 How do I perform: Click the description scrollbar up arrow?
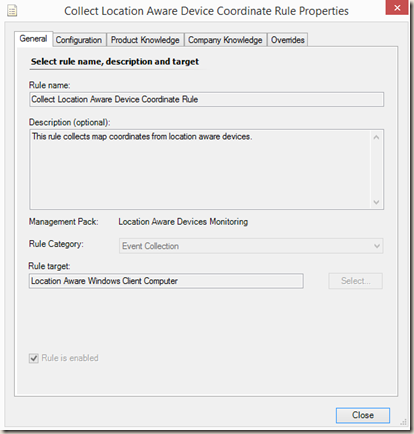(376, 137)
